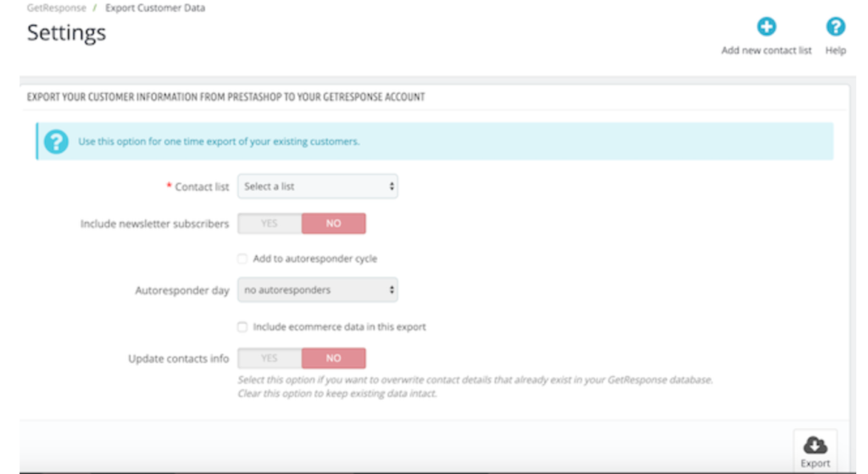
Task: Check Include ecommerce data in this export
Action: 242,326
